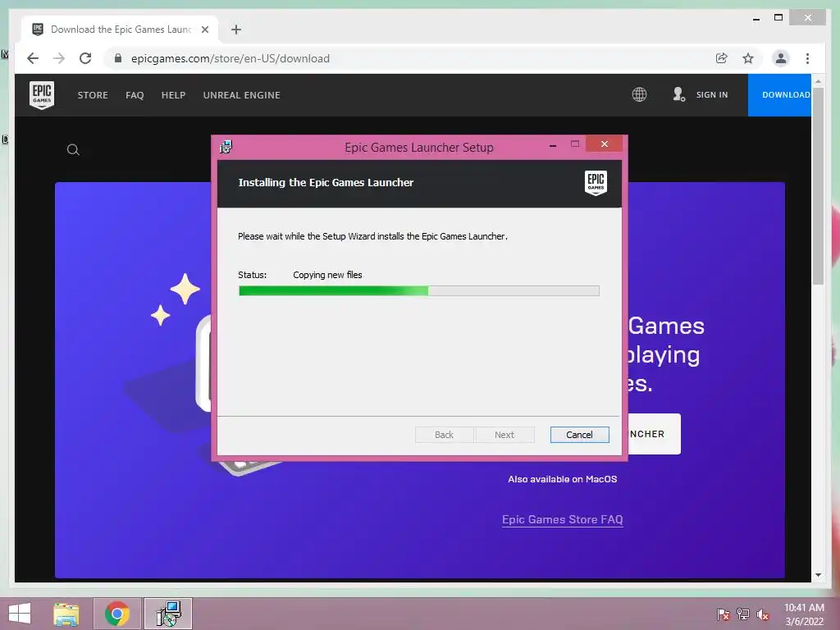The height and width of the screenshot is (630, 840).
Task: Click the page vertical scrollbar thumb
Action: point(818,188)
